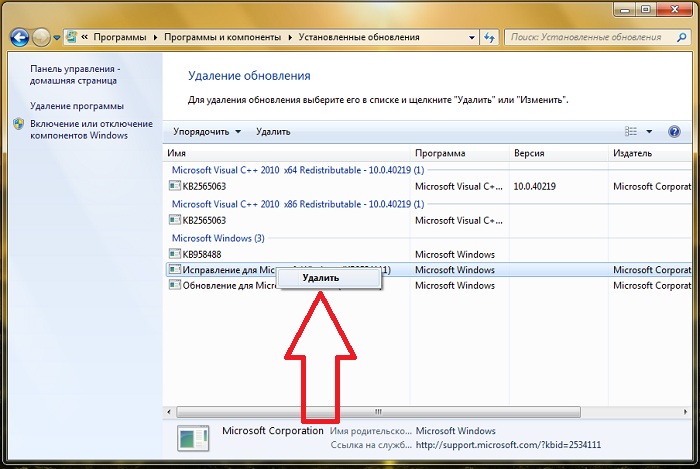Change the view with the view icon
The image size is (700, 469).
631,131
